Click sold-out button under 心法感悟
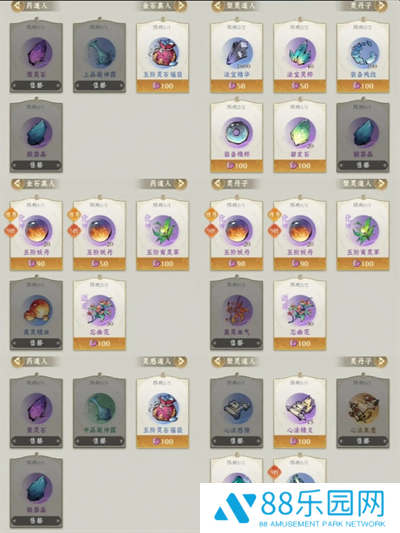The width and height of the screenshot is (400, 533). (237, 441)
